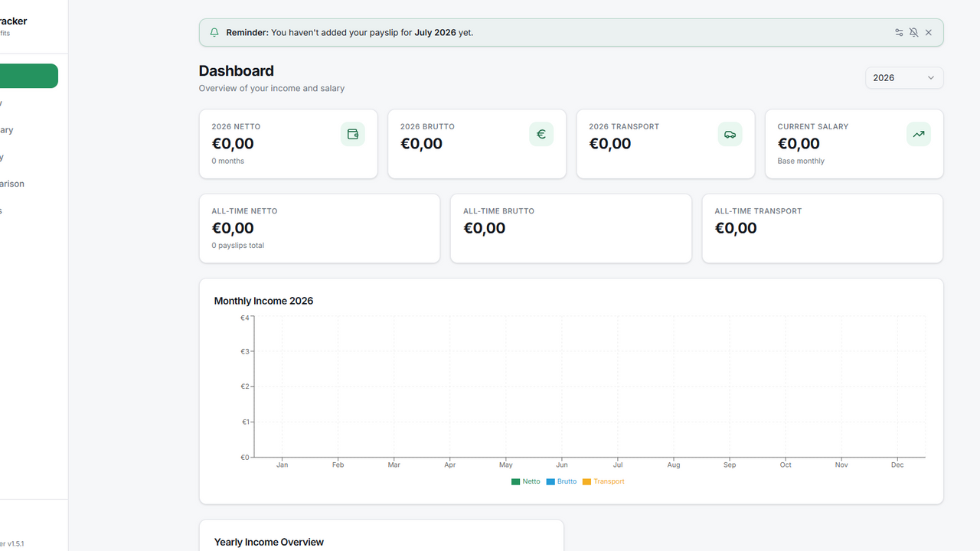Mute reminders with the crossed-out bell icon
Image resolution: width=980 pixels, height=551 pixels.
913,33
